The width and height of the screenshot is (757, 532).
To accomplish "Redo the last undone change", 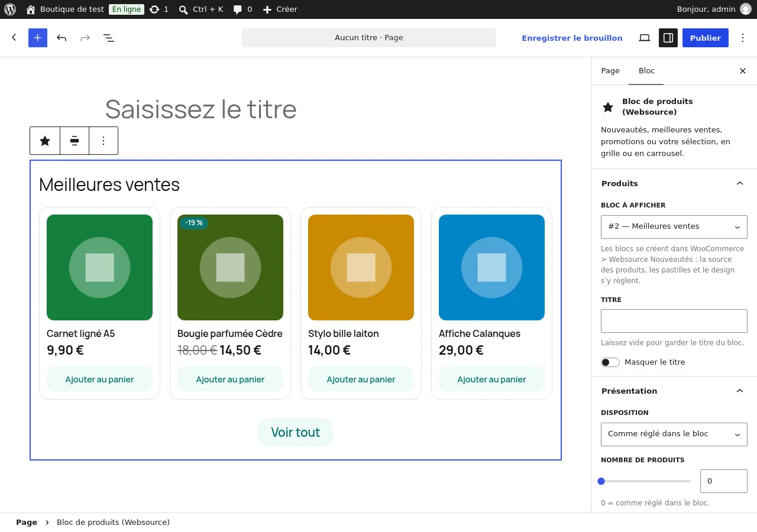I will [85, 38].
